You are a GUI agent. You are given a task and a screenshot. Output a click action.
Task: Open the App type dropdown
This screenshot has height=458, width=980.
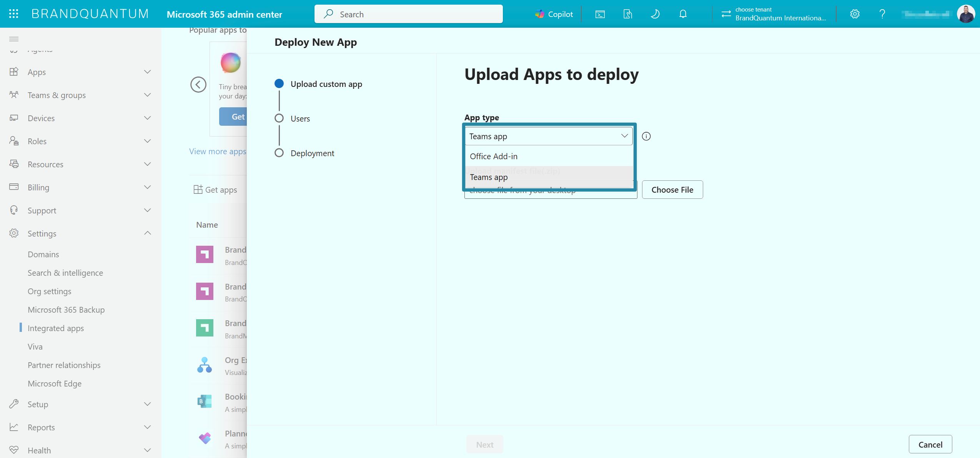click(x=549, y=136)
